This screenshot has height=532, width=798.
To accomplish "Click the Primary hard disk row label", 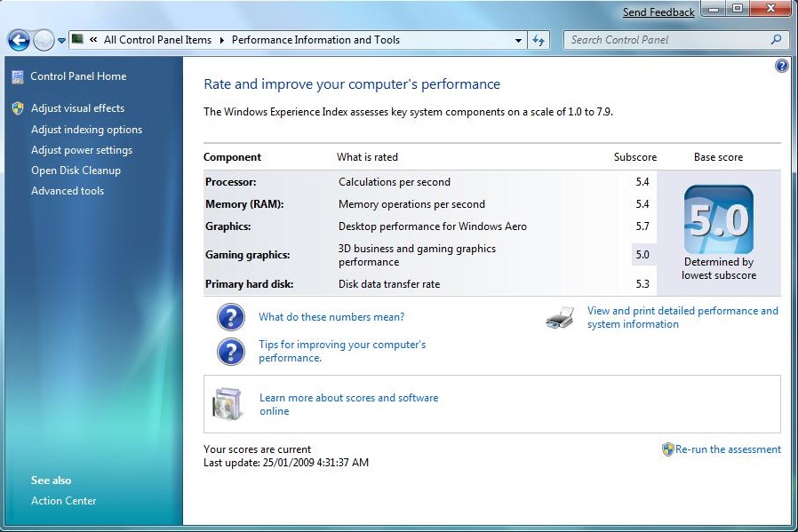I will point(249,284).
